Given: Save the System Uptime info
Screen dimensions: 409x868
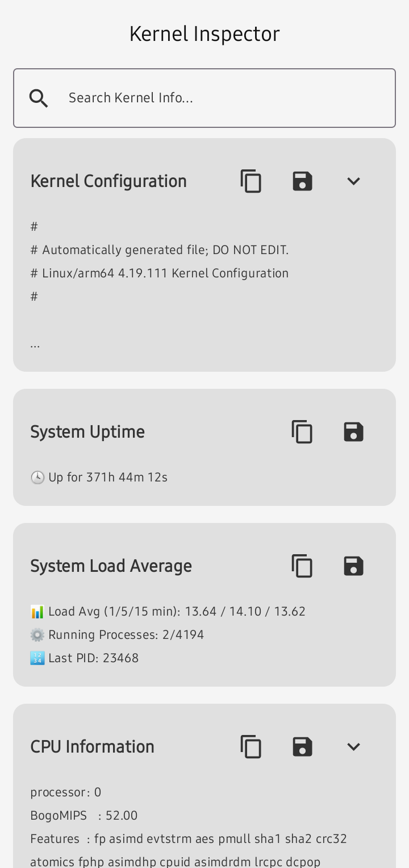Looking at the screenshot, I should pyautogui.click(x=353, y=432).
